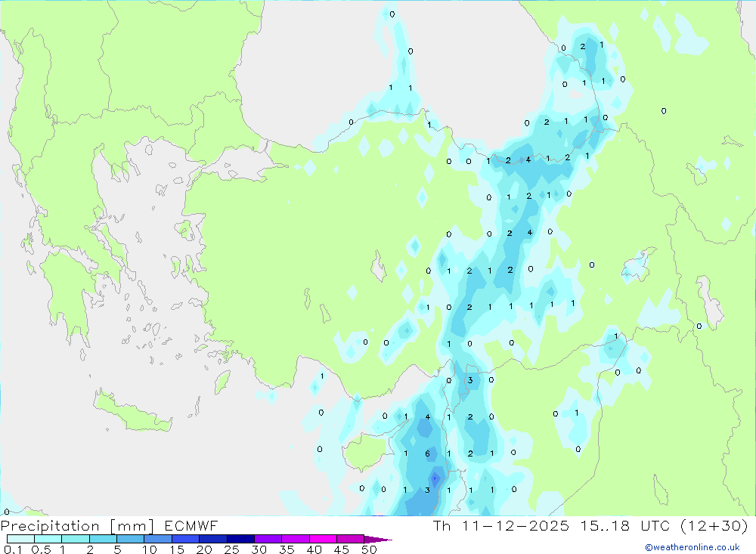Screen dimensions: 756x554
Task: Click the 30–35 mm violet legend swatch
Action: tap(268, 539)
